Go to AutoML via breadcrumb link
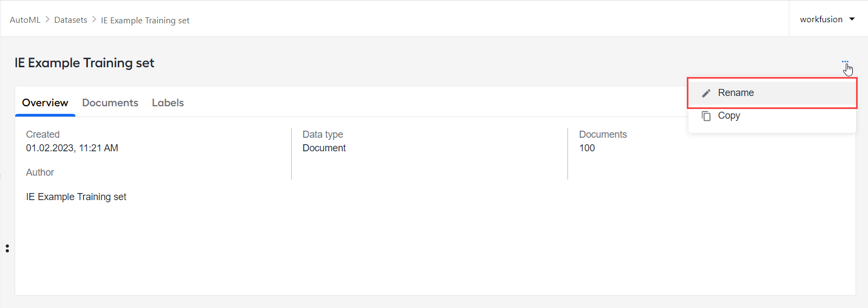The width and height of the screenshot is (868, 308). point(25,20)
